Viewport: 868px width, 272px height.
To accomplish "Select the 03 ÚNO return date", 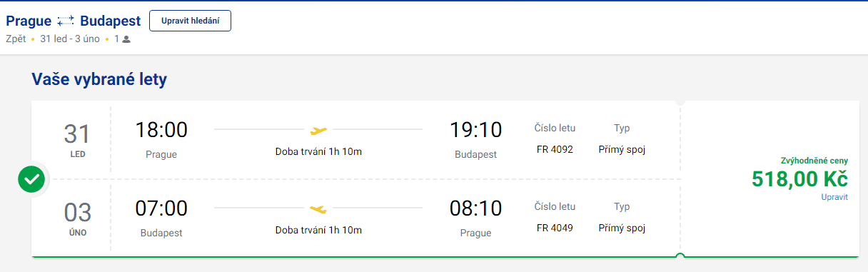I will (x=76, y=218).
